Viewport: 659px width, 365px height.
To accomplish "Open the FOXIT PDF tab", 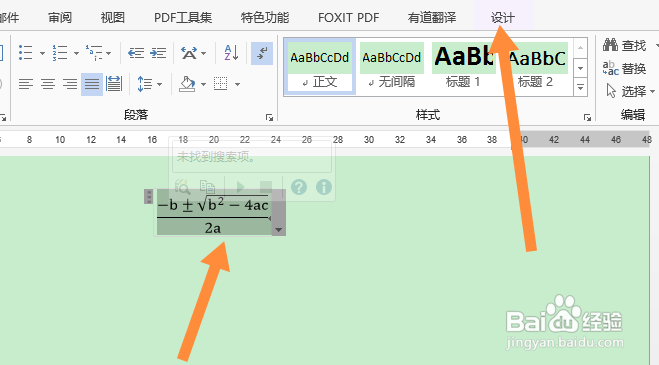I will click(349, 18).
